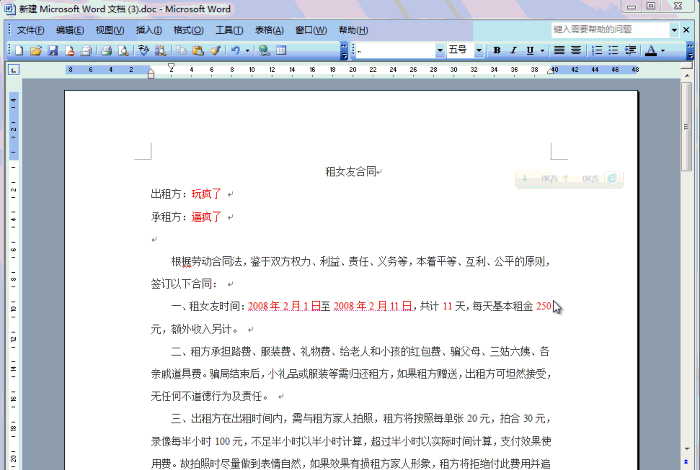Select the Format Painter brush
700x470 pixels.
215,50
